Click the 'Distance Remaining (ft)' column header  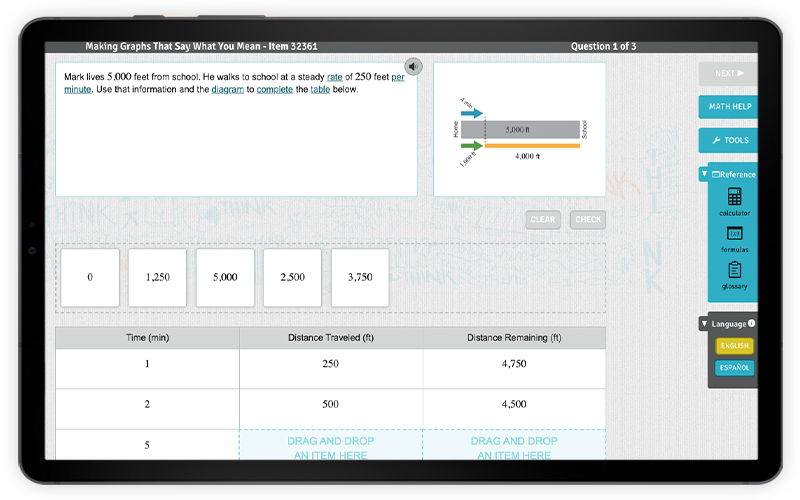514,338
